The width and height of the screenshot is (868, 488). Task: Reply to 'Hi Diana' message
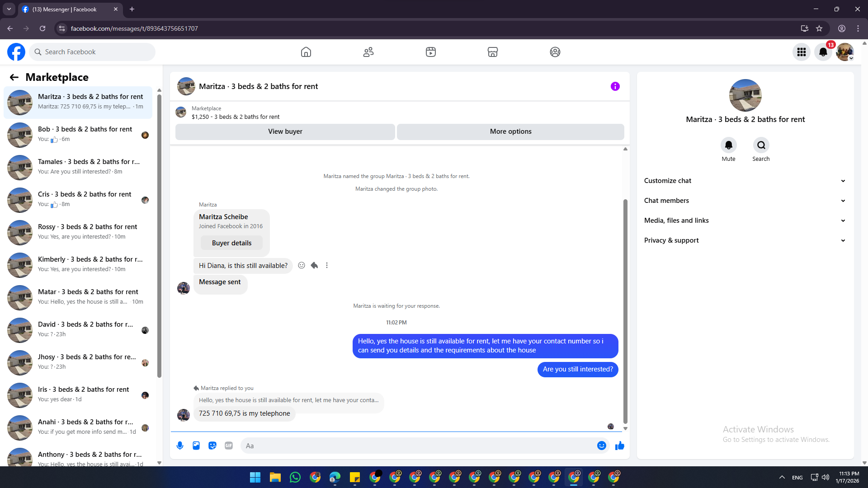pos(314,265)
